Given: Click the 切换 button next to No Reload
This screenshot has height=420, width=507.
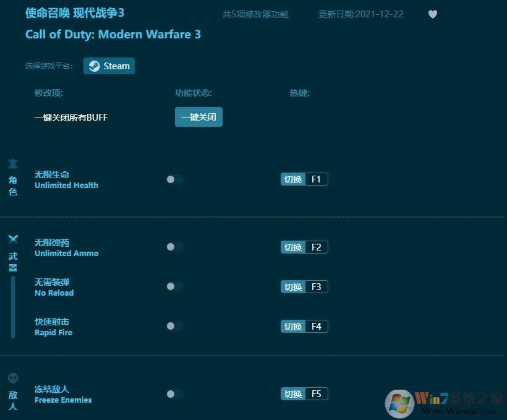Looking at the screenshot, I should (292, 286).
